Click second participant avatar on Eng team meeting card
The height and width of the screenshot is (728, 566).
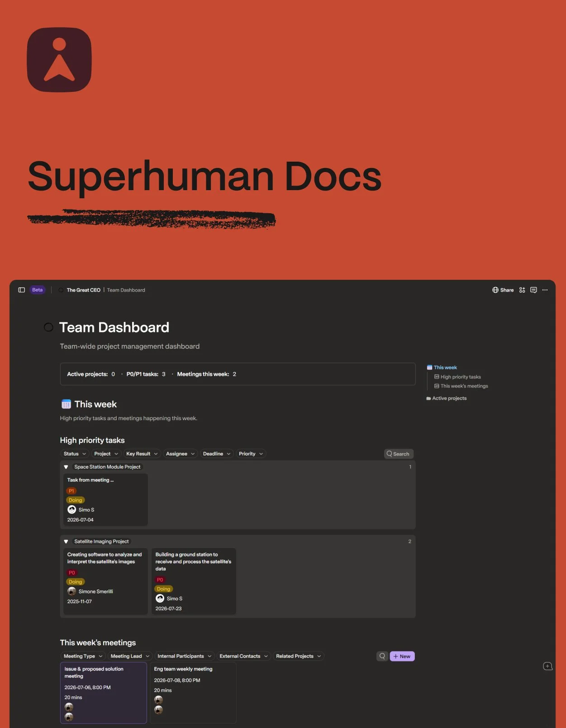(x=158, y=709)
